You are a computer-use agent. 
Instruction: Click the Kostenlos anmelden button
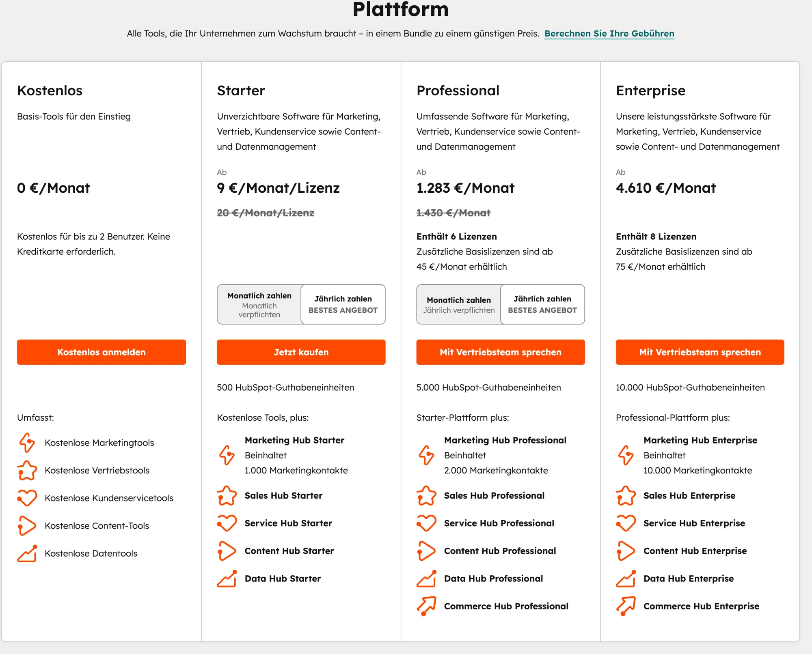101,352
